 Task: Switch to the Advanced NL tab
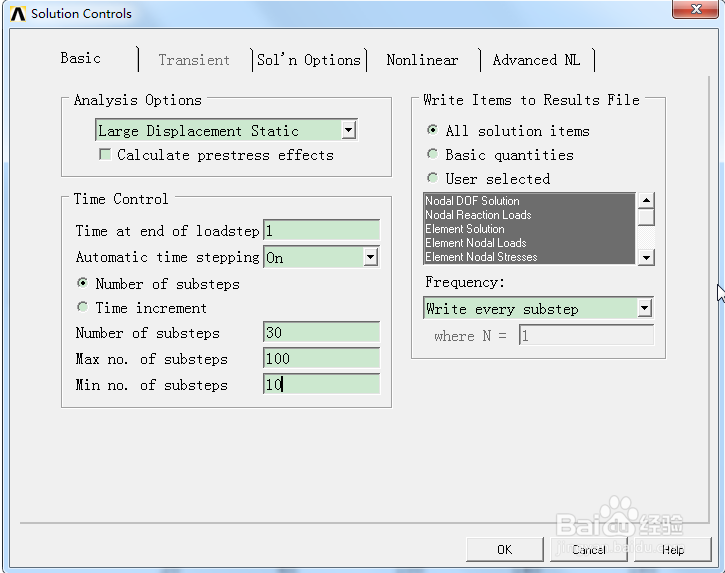click(x=536, y=60)
